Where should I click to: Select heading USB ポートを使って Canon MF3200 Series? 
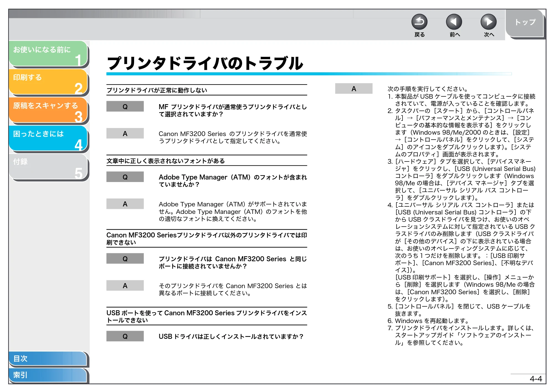tap(207, 316)
